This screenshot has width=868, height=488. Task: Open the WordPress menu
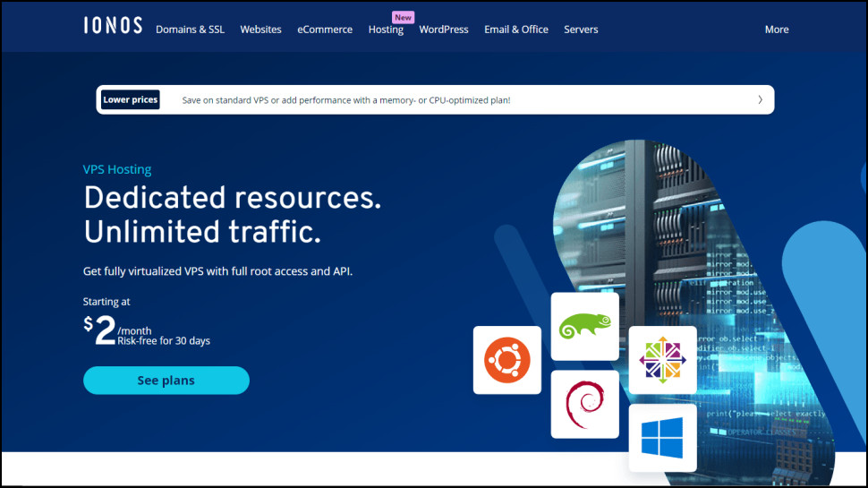tap(444, 30)
